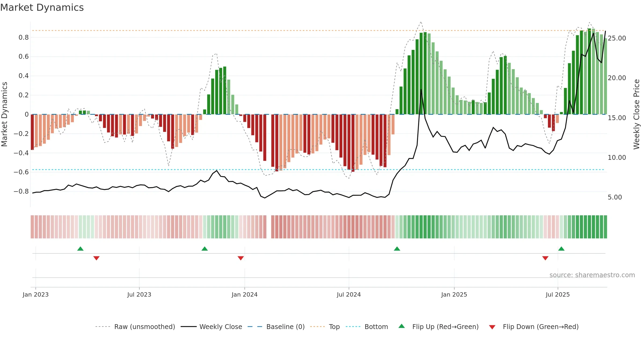Click the Jul 2025 axis label
The image size is (644, 362).
558,294
